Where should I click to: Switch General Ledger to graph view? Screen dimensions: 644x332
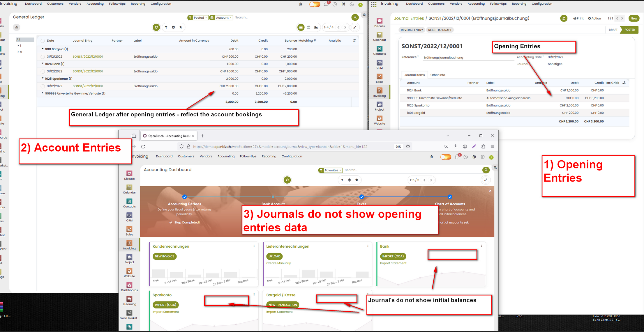(316, 27)
